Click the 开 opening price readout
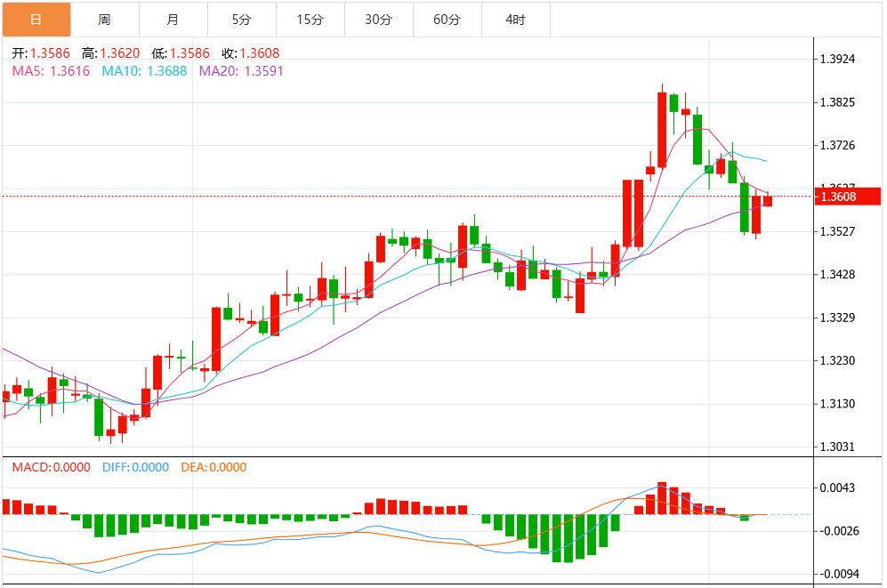 [41, 53]
